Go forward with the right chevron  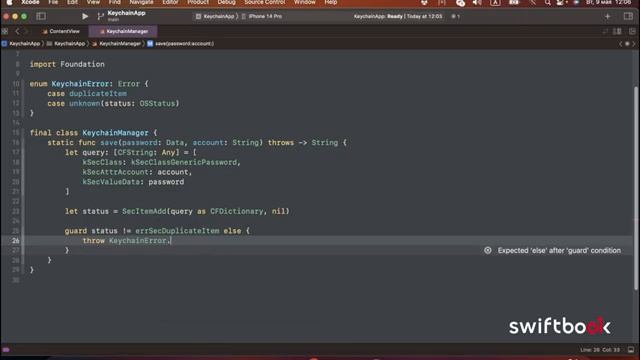pos(26,31)
